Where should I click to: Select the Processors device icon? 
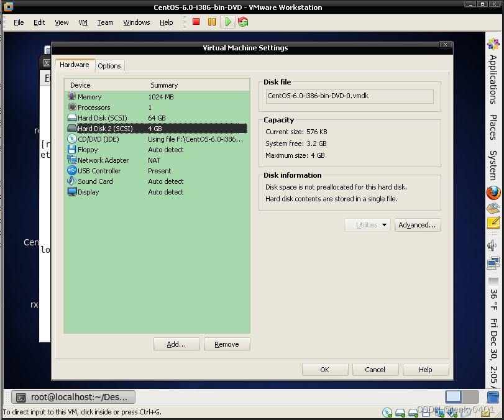pyautogui.click(x=72, y=107)
